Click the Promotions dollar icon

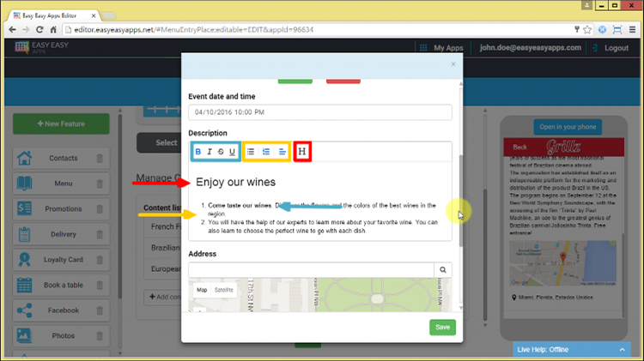pos(24,209)
